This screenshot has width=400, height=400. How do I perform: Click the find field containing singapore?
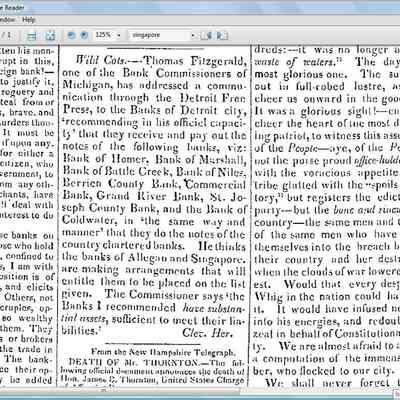pos(160,35)
